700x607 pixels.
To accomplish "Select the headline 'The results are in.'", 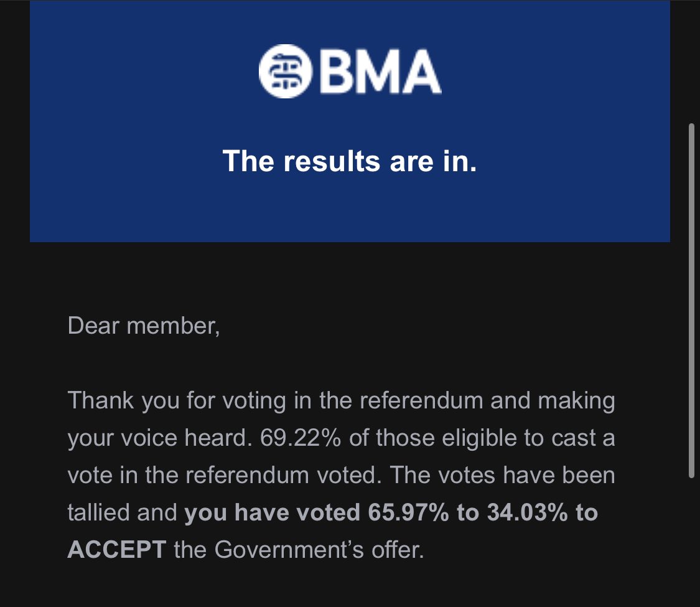I will point(350,161).
